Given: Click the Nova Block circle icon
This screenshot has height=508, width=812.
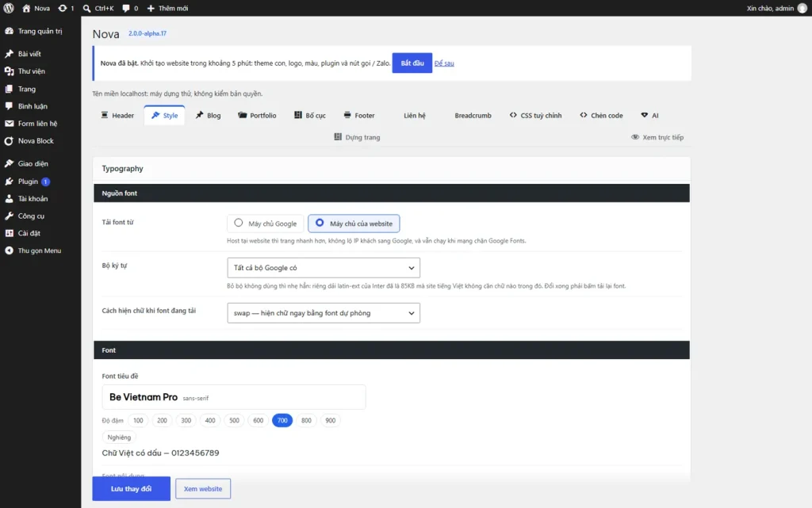Looking at the screenshot, I should (10, 141).
